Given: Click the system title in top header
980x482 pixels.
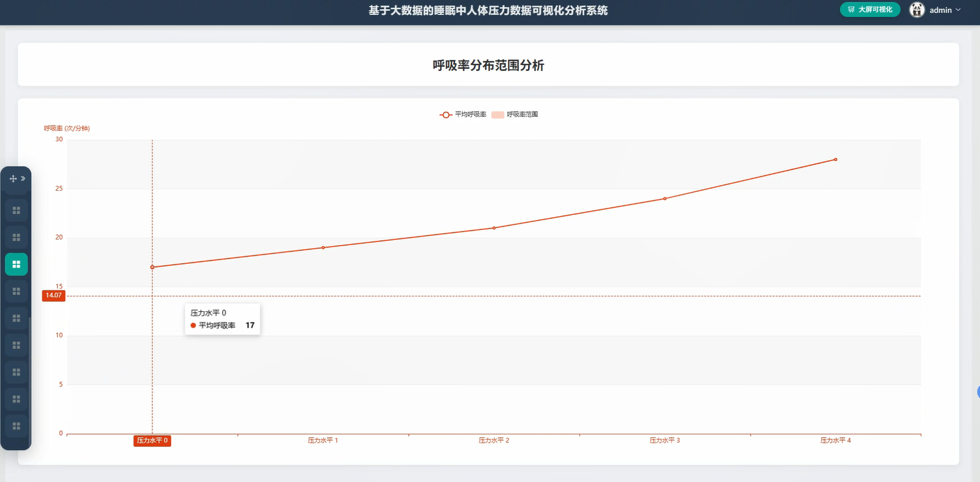Looking at the screenshot, I should (488, 10).
